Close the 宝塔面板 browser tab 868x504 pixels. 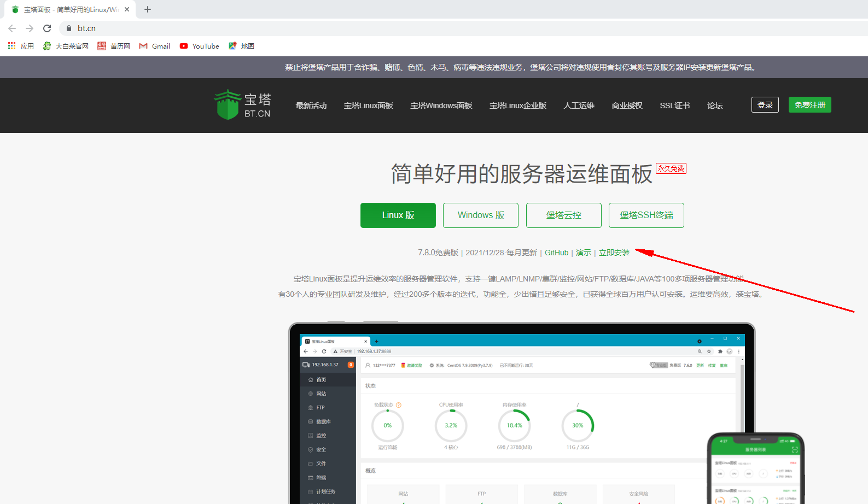tap(127, 9)
